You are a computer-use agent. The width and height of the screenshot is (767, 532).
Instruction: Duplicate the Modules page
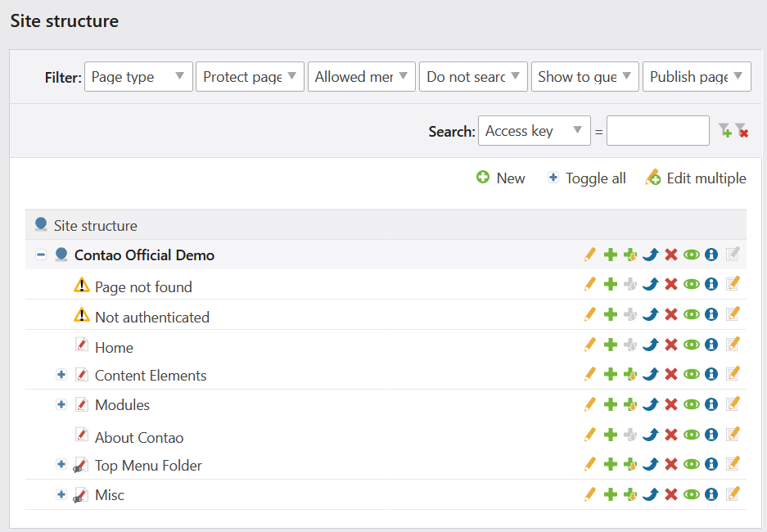pyautogui.click(x=610, y=404)
